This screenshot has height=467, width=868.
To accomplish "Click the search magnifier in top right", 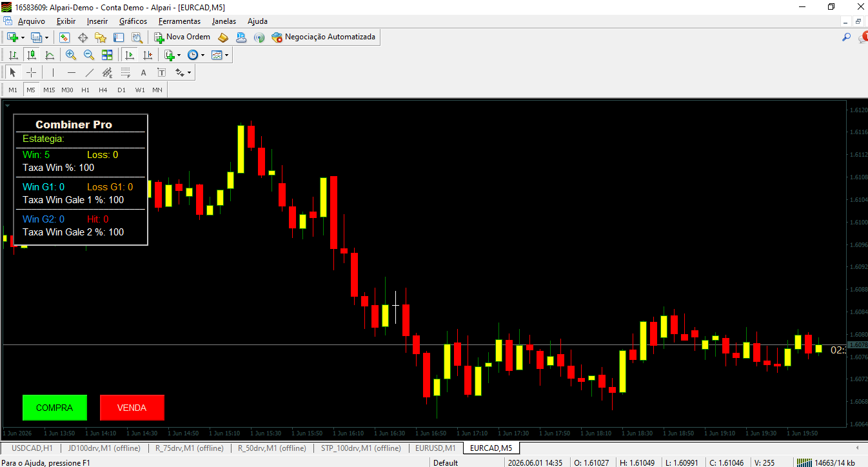I will tap(847, 37).
